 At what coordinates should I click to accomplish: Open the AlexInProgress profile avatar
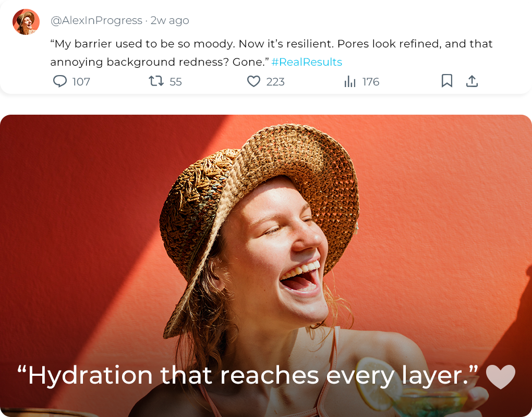point(26,22)
